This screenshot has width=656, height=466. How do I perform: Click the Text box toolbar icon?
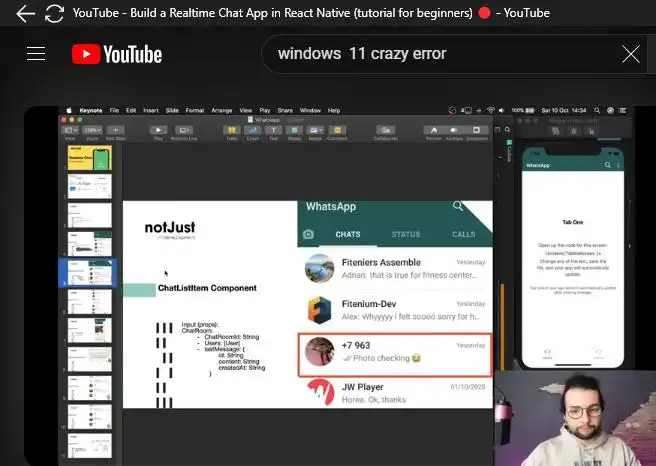[273, 130]
